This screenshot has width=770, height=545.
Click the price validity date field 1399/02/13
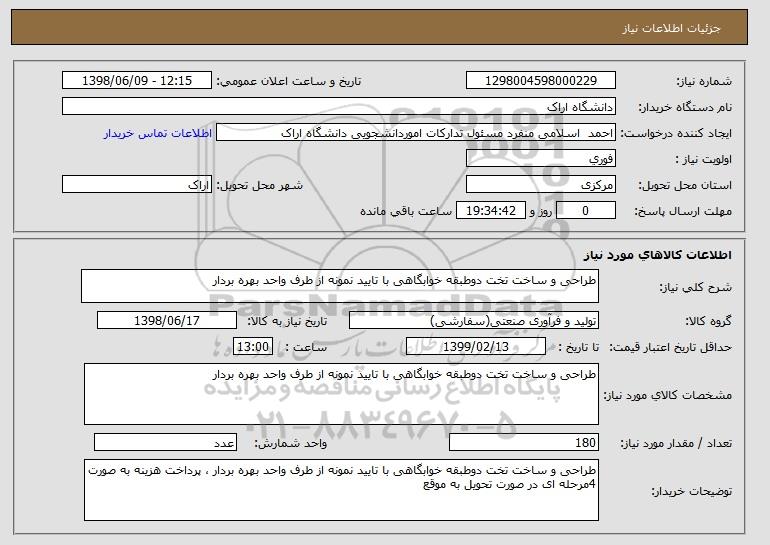tap(476, 347)
